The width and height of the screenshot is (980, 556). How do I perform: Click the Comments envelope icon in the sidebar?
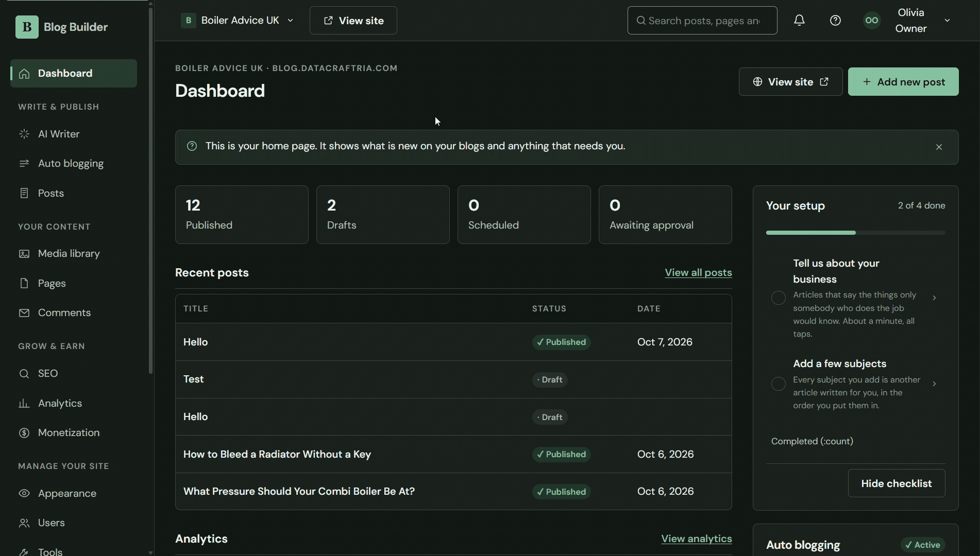24,313
